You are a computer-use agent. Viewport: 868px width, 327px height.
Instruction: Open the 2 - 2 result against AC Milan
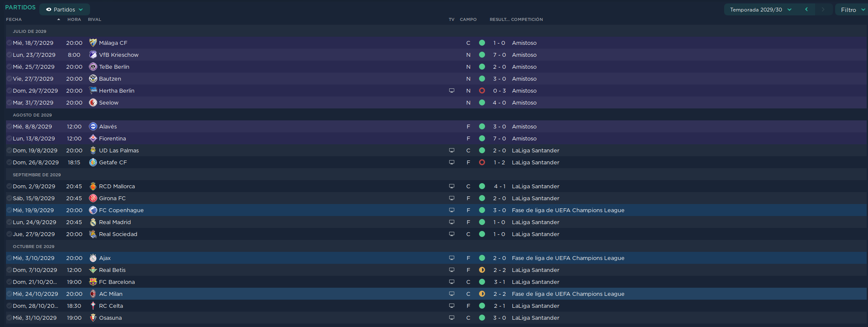coord(500,294)
